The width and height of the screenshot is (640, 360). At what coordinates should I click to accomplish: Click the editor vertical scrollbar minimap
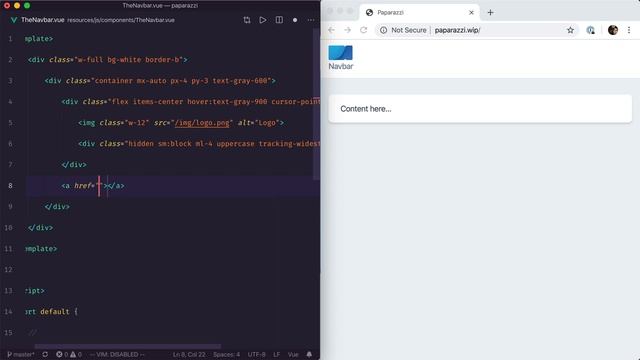(x=316, y=104)
